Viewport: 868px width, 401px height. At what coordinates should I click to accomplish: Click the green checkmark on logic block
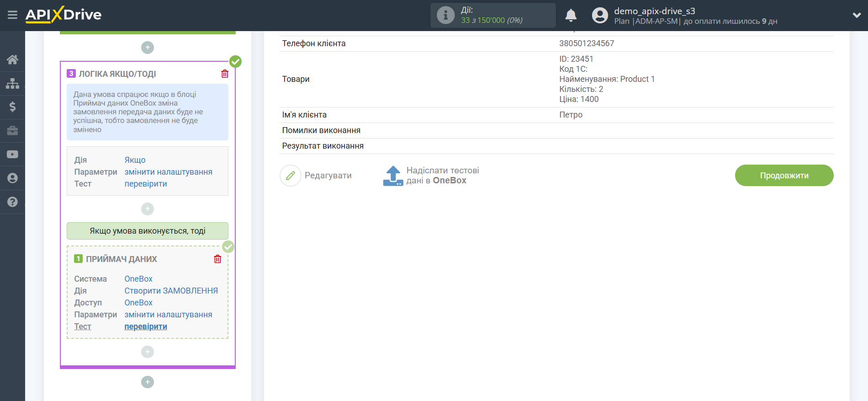(235, 61)
